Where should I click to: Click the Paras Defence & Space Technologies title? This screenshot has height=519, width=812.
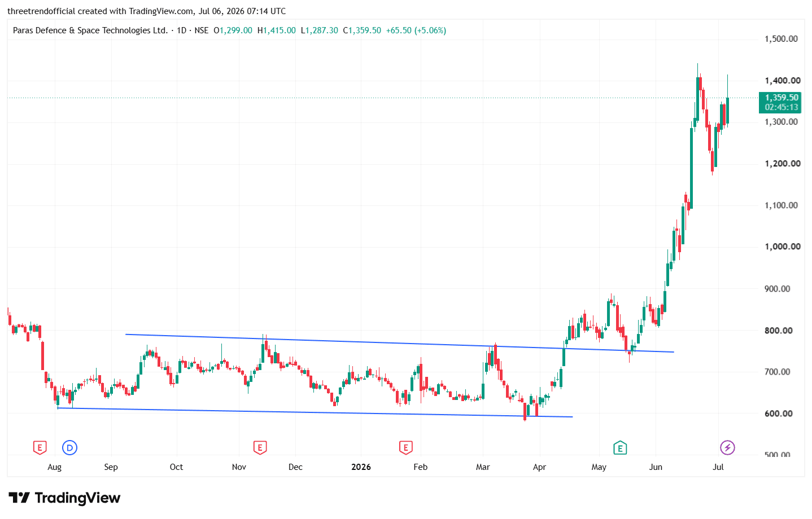90,30
